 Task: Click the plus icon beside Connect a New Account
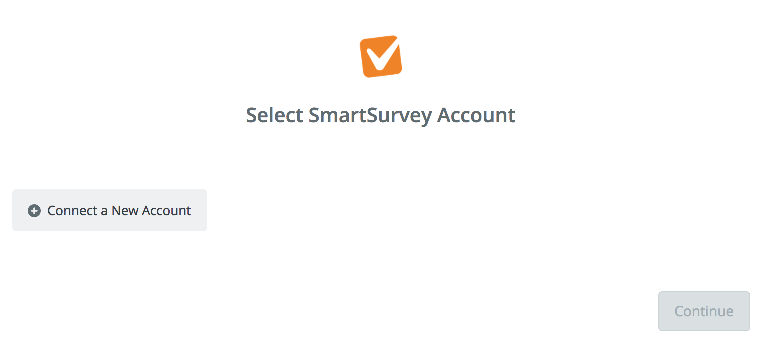34,211
